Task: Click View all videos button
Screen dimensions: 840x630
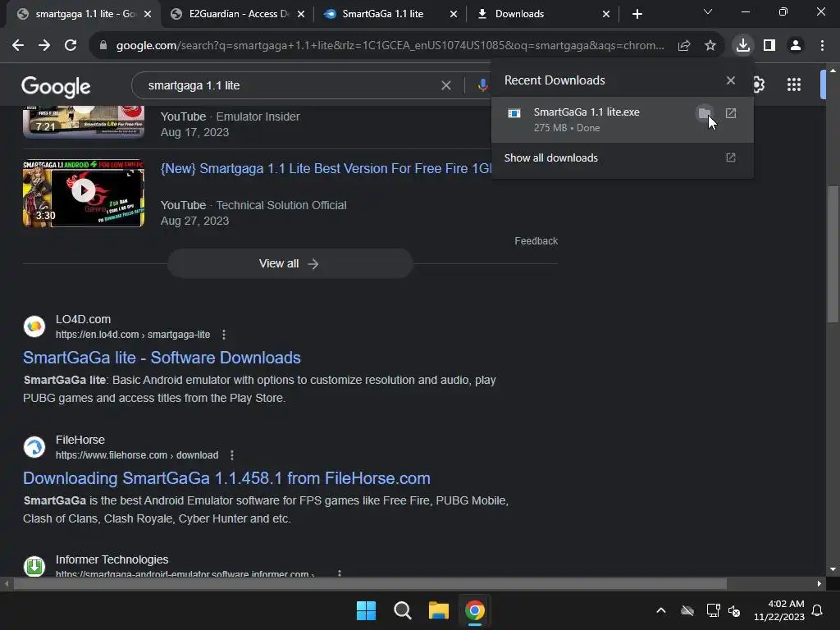Action: 290,263
